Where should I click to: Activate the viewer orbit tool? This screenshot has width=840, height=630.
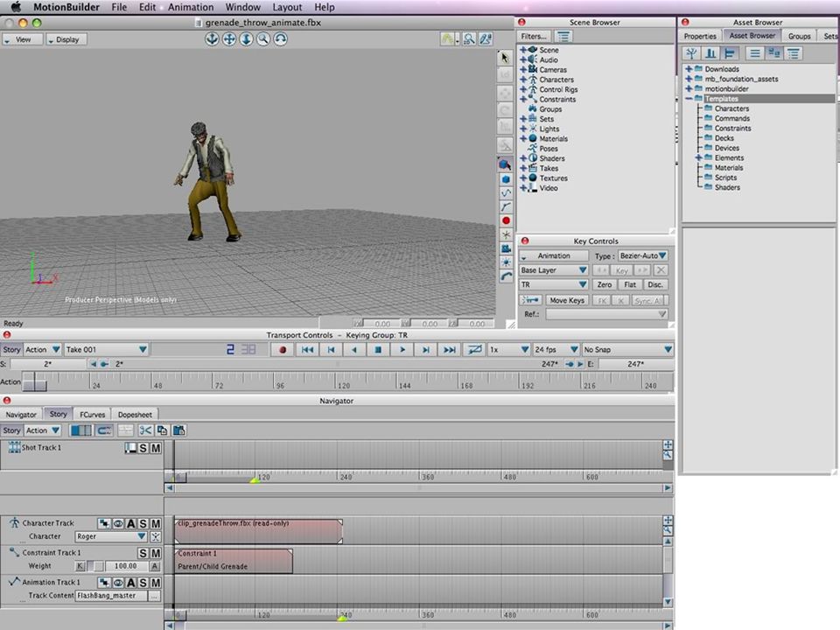(x=280, y=39)
